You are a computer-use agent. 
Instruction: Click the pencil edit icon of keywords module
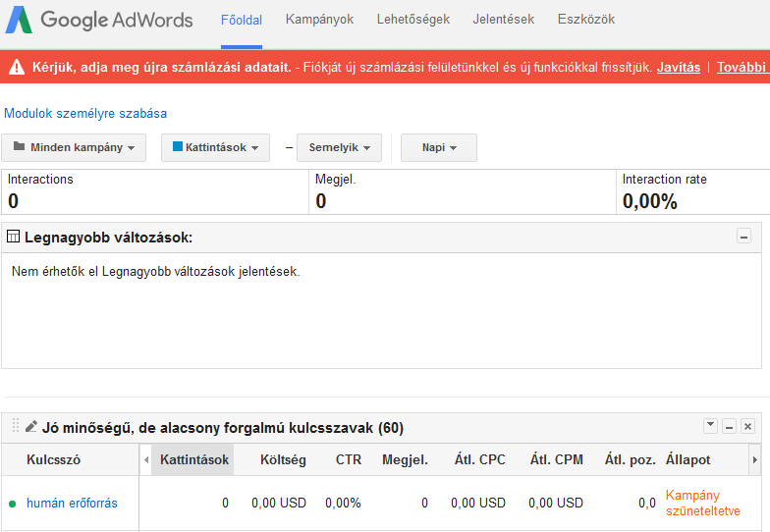coord(31,426)
